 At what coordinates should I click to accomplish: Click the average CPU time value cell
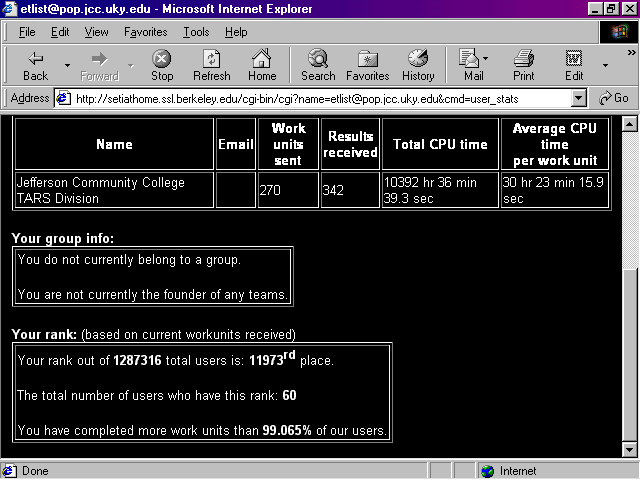(555, 190)
